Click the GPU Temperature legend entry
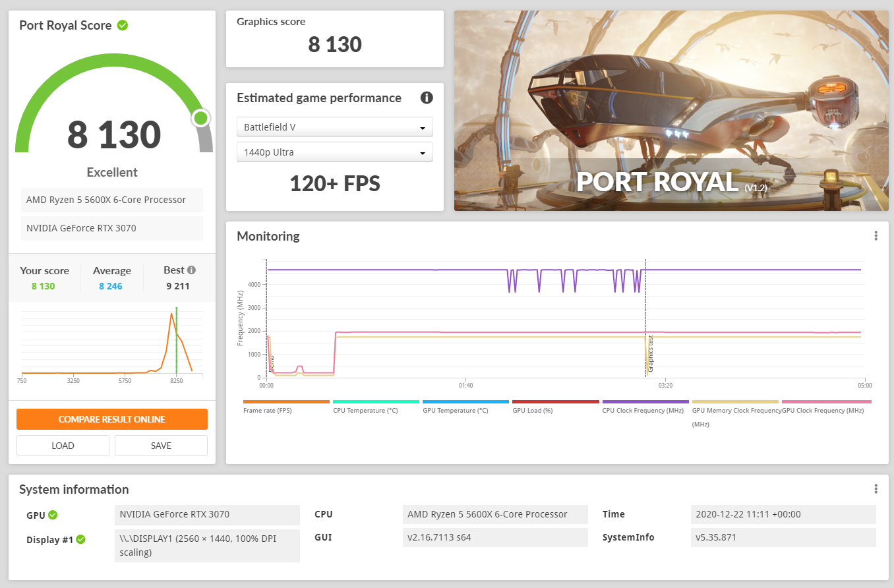 (465, 406)
